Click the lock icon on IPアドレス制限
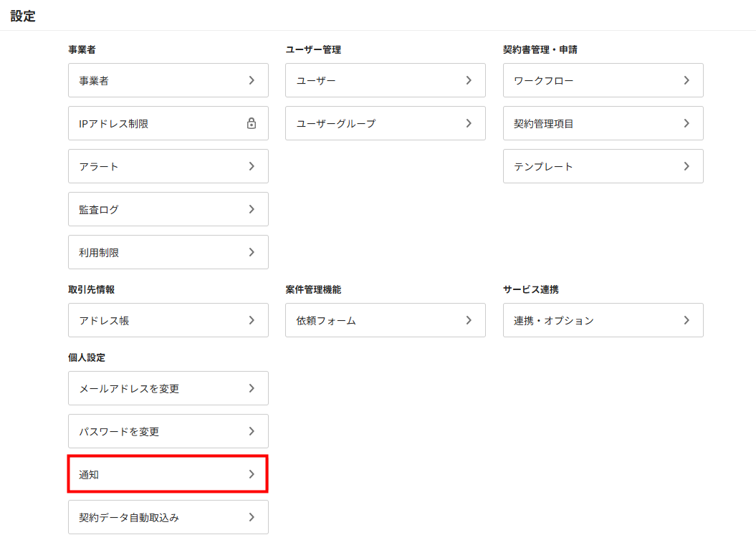Viewport: 756px width, 545px height. 252,123
